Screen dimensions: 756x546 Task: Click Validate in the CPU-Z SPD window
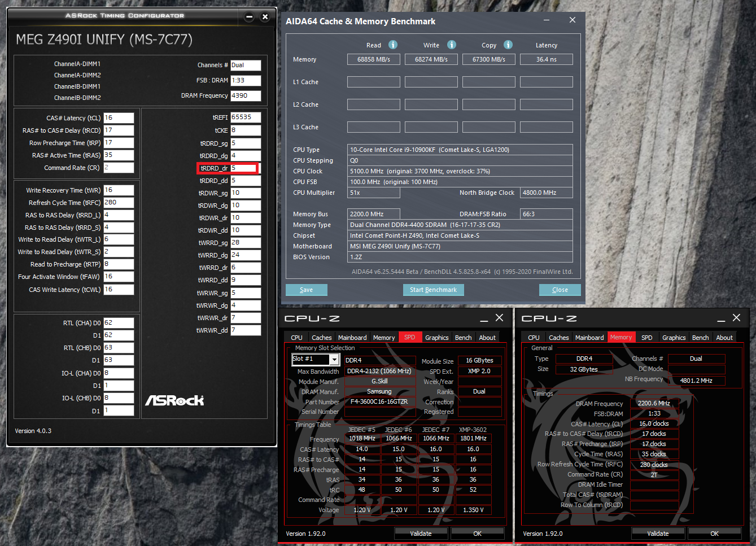point(421,533)
